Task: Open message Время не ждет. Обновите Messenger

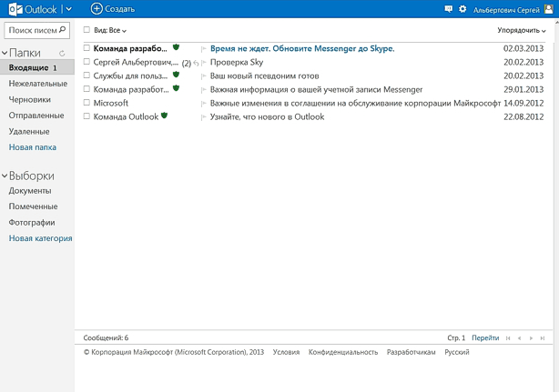Action: point(302,49)
